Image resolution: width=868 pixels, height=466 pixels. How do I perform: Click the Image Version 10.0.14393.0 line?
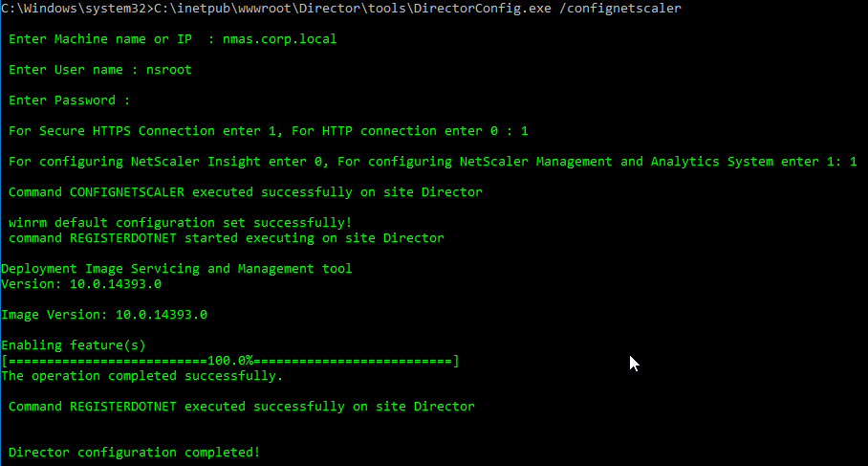104,315
